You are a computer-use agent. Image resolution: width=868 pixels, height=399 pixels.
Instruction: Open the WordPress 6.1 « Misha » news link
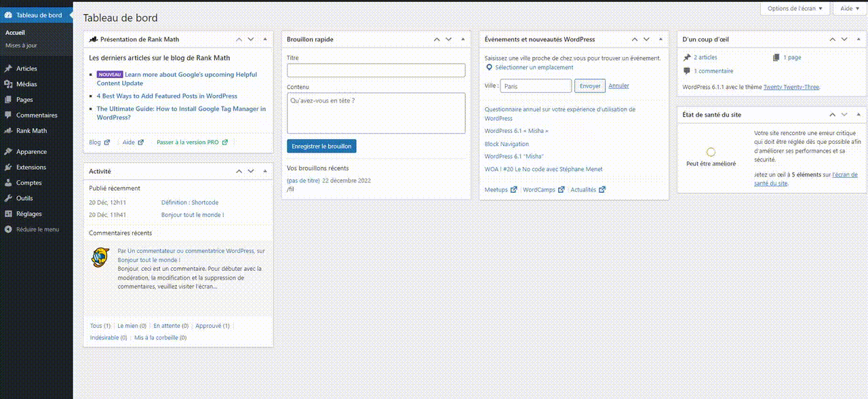tap(516, 131)
